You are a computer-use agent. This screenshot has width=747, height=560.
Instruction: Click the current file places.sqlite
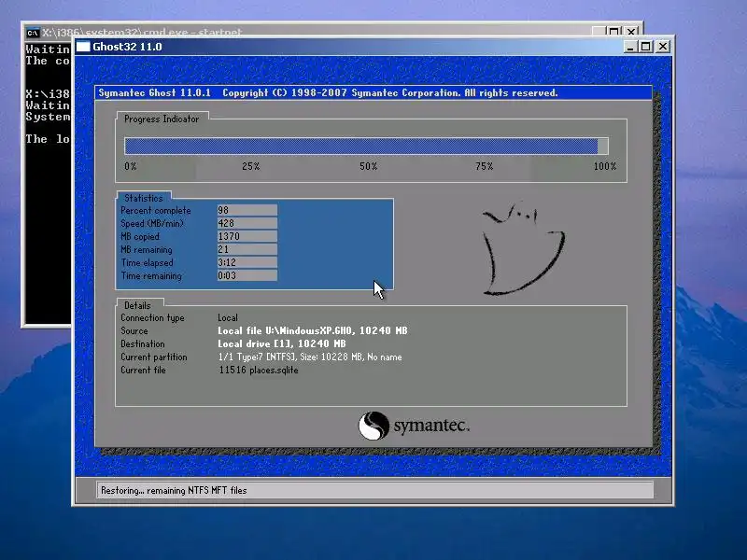coord(259,370)
